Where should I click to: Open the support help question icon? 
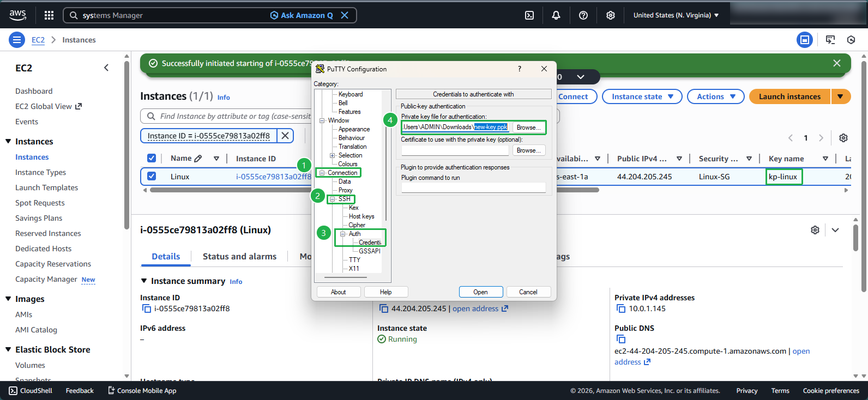click(x=583, y=15)
